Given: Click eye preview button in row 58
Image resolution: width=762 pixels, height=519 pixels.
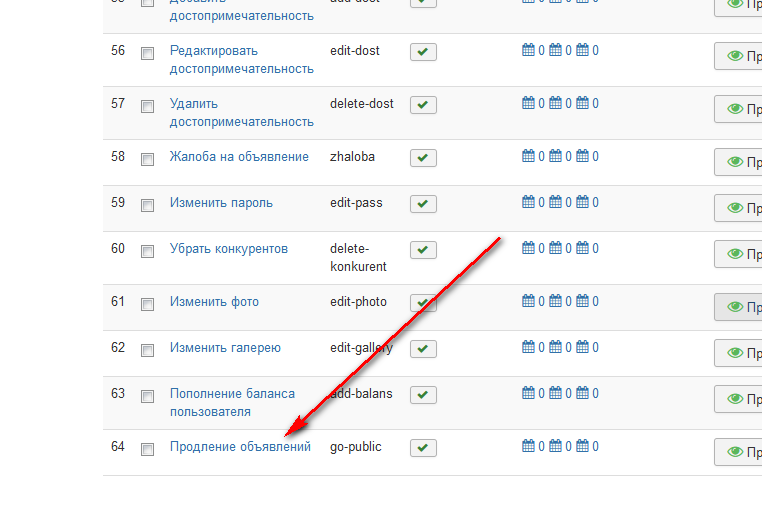Looking at the screenshot, I should (x=739, y=162).
